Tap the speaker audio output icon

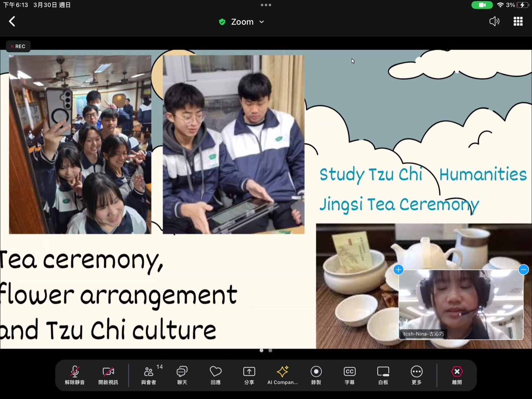click(494, 22)
